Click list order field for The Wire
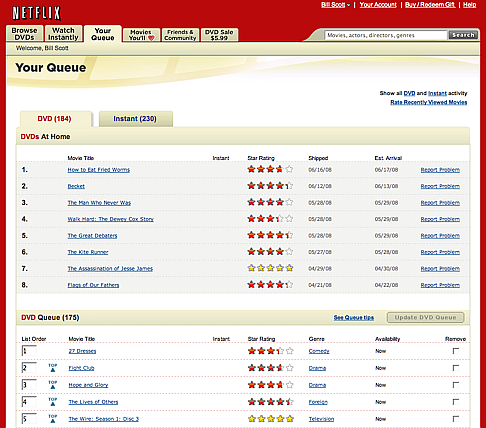The height and width of the screenshot is (428, 486). [29, 419]
